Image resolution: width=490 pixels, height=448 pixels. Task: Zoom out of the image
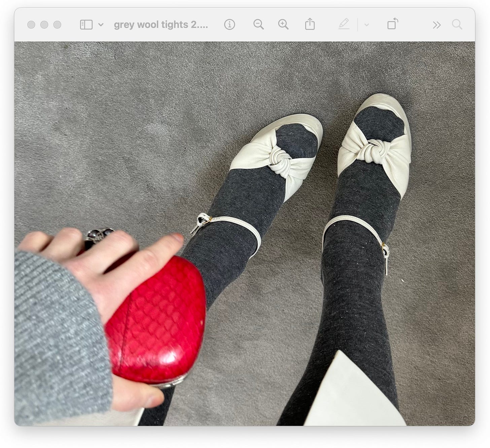coord(258,25)
